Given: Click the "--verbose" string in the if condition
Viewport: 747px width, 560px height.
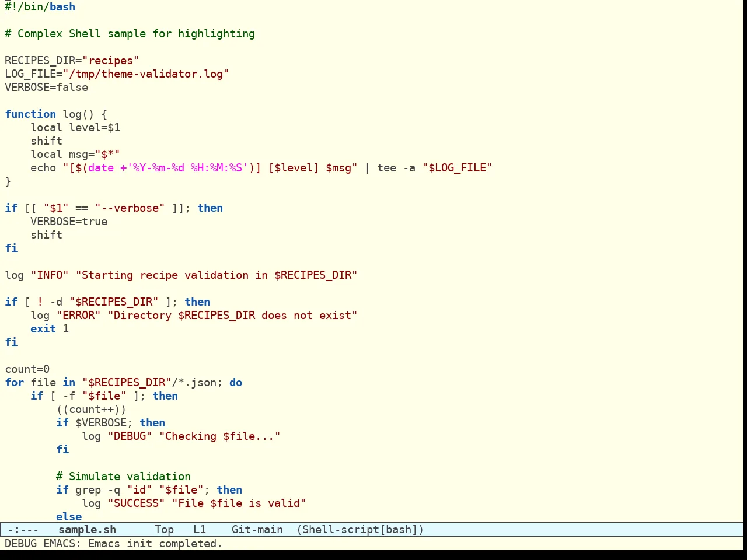Looking at the screenshot, I should click(x=130, y=208).
